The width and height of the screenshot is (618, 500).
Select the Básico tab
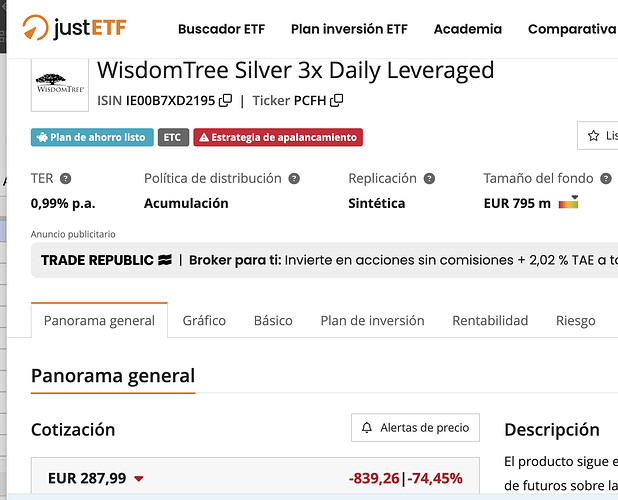coord(273,321)
